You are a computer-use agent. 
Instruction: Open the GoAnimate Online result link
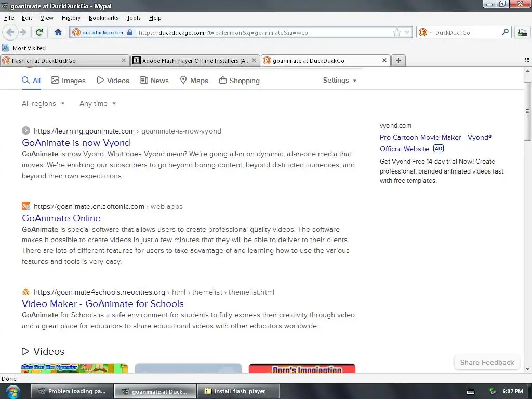[x=61, y=218]
